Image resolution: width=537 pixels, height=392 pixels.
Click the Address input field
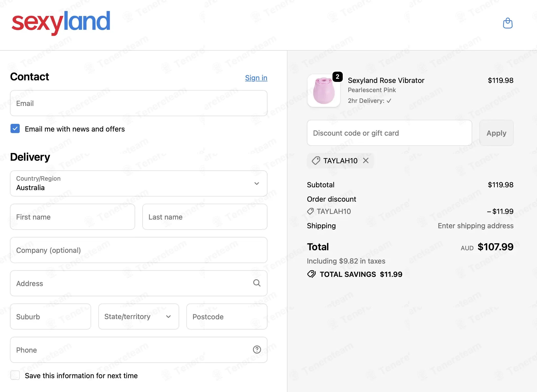tap(139, 283)
